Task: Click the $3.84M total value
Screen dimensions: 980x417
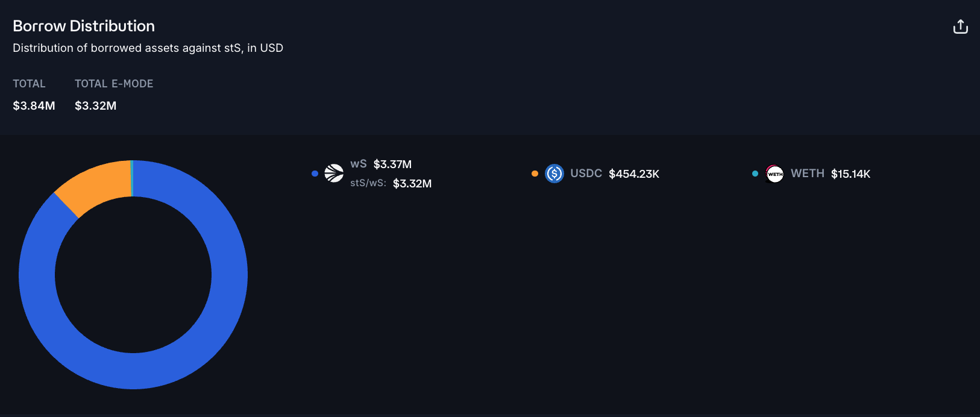Action: pyautogui.click(x=34, y=105)
